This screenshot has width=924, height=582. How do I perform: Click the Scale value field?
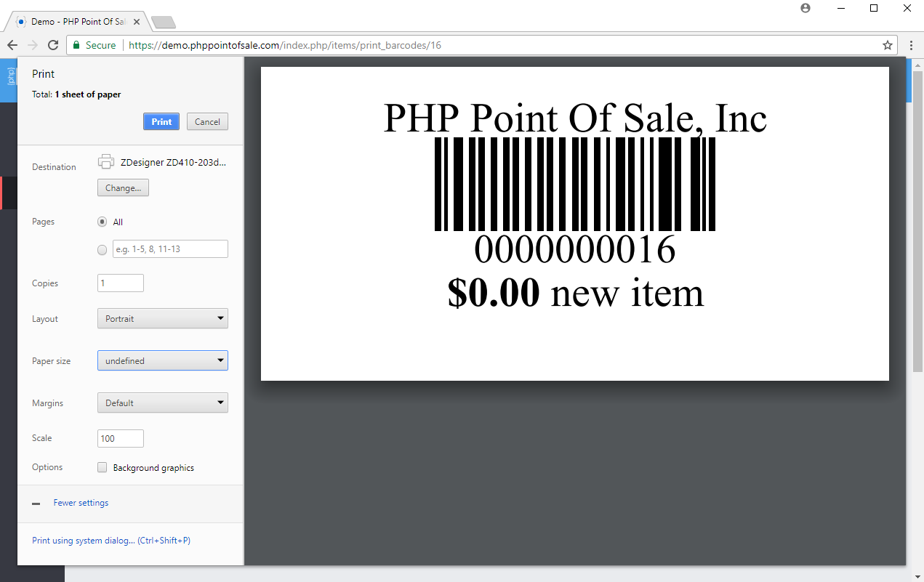point(121,438)
